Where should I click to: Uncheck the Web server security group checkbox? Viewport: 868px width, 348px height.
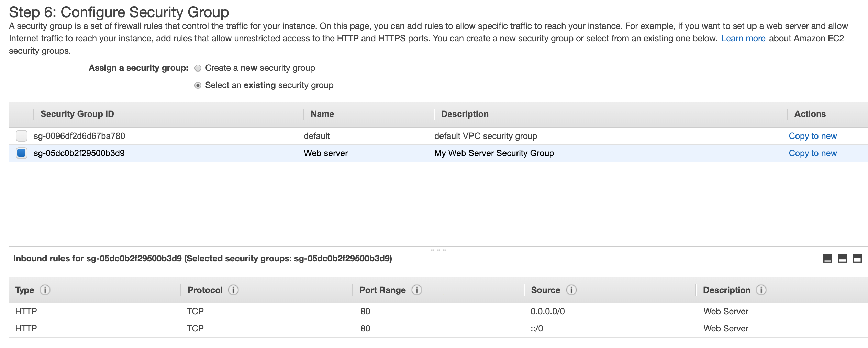pos(22,153)
